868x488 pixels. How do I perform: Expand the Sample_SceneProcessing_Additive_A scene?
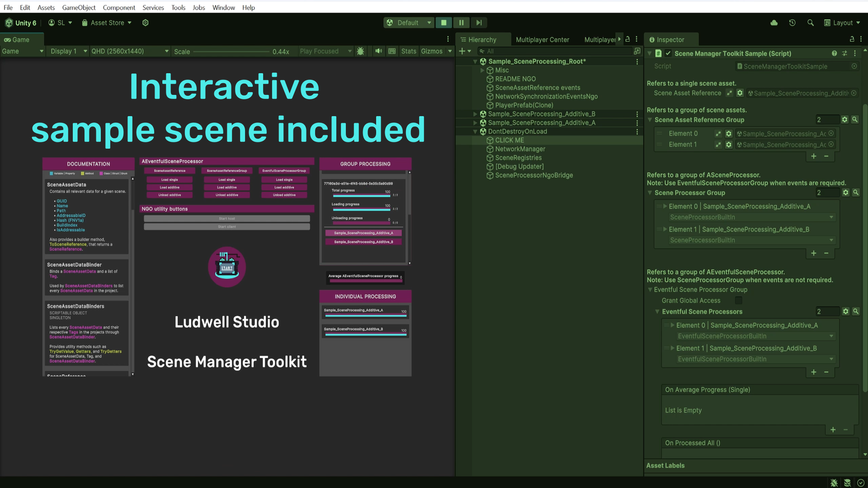click(475, 123)
